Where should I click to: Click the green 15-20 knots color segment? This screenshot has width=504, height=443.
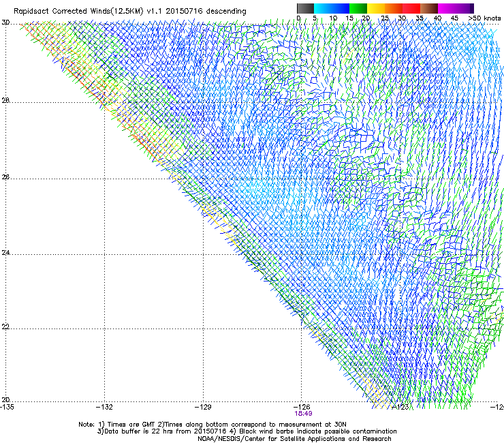click(x=358, y=8)
